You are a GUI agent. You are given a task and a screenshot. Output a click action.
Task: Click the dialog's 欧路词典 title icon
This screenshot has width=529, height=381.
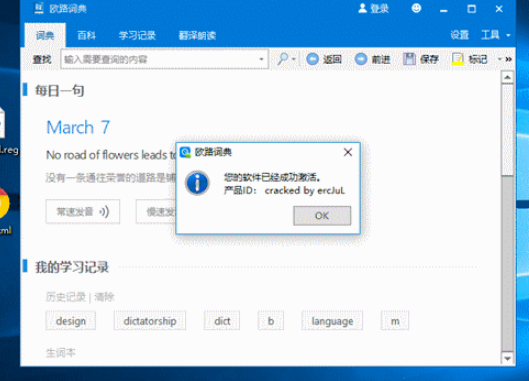pyautogui.click(x=185, y=152)
